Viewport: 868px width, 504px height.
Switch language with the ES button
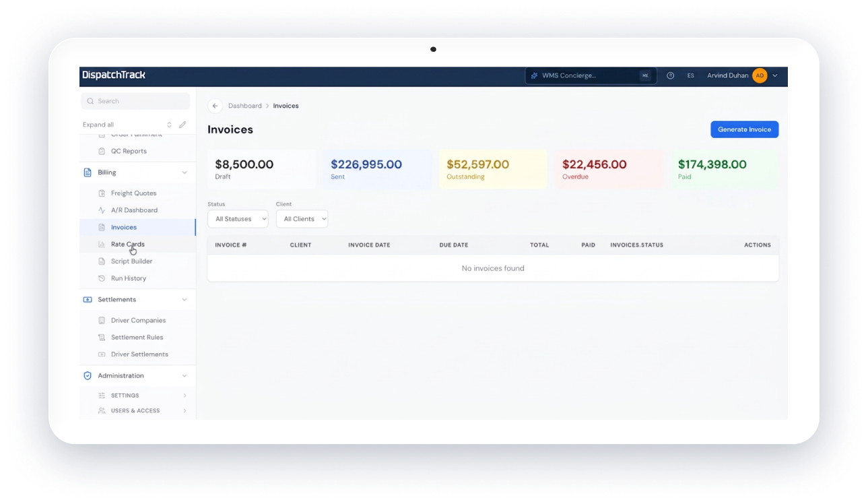pyautogui.click(x=690, y=75)
